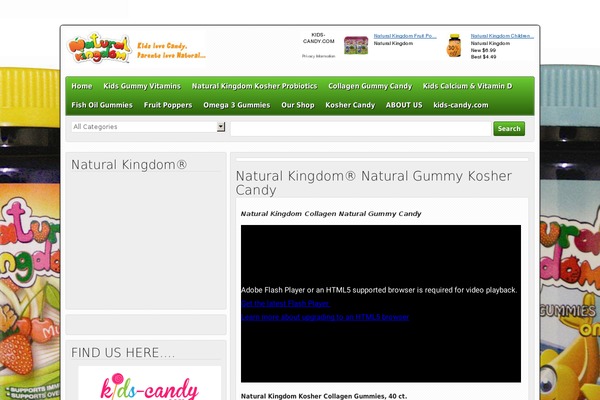Open Learn more about upgrading HTML5 browser
Screen dimensions: 600x400
tap(325, 317)
